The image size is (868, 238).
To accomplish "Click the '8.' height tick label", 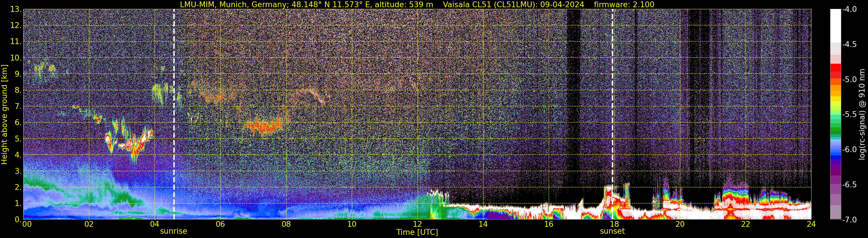I will [18, 90].
